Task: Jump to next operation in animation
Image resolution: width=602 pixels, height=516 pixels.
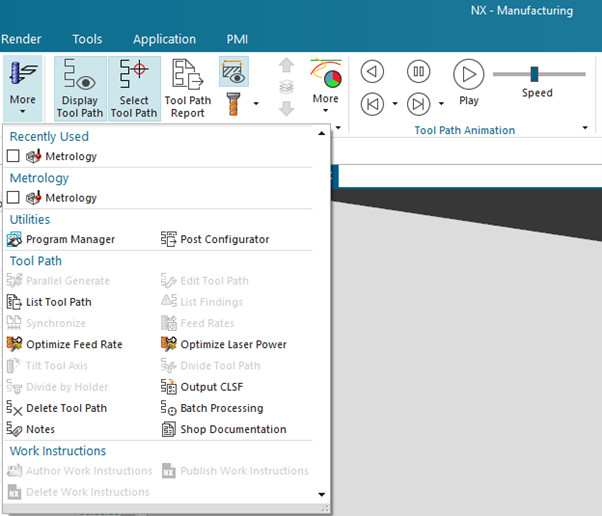Action: click(418, 104)
